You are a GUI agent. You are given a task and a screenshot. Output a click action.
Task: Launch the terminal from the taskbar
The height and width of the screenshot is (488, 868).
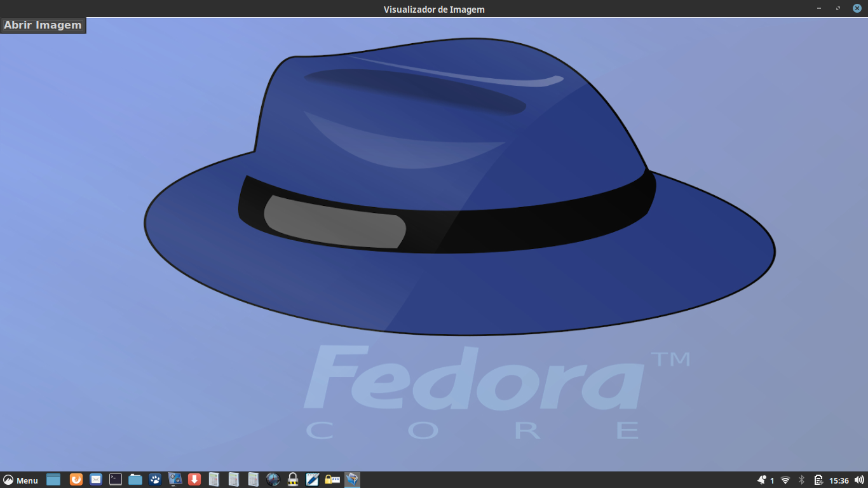pos(116,480)
